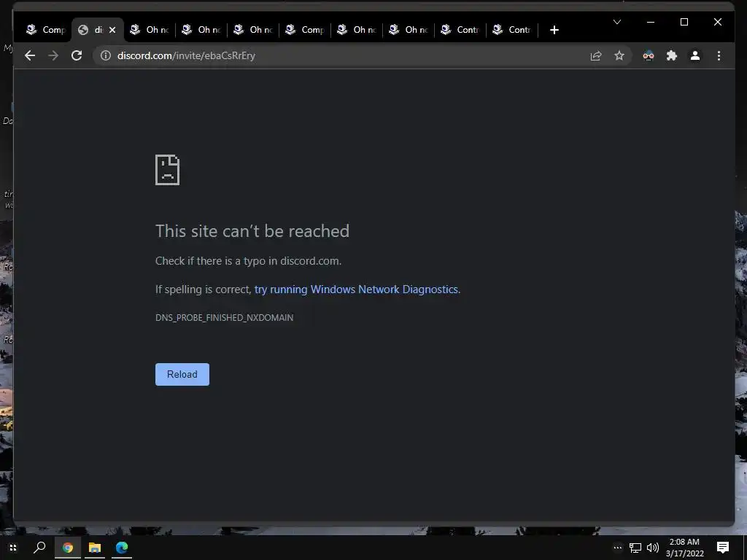Screen dimensions: 747x560
Task: View site information icon in address bar
Action: [106, 55]
